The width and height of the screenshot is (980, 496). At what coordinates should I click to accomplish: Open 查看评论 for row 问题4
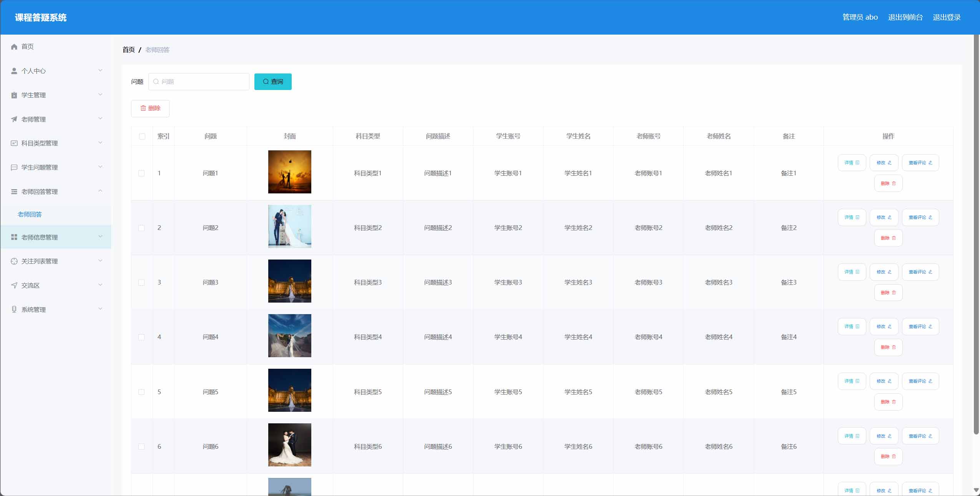coord(920,326)
